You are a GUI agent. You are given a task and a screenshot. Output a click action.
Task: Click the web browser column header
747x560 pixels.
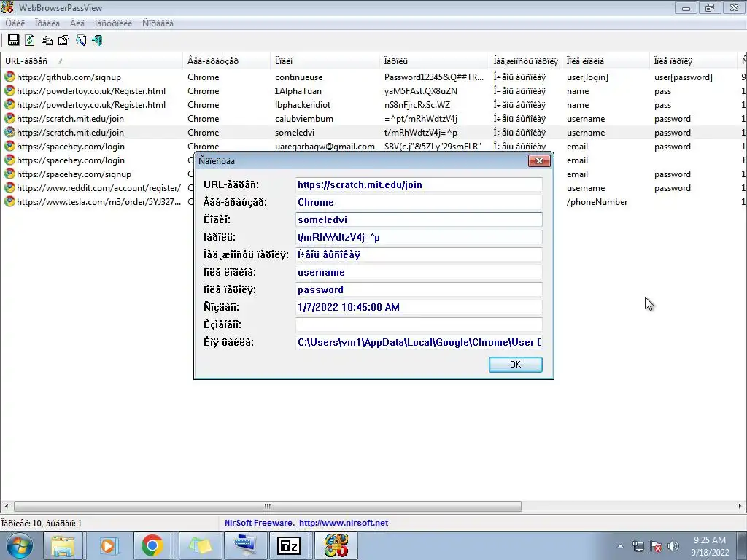pos(226,61)
